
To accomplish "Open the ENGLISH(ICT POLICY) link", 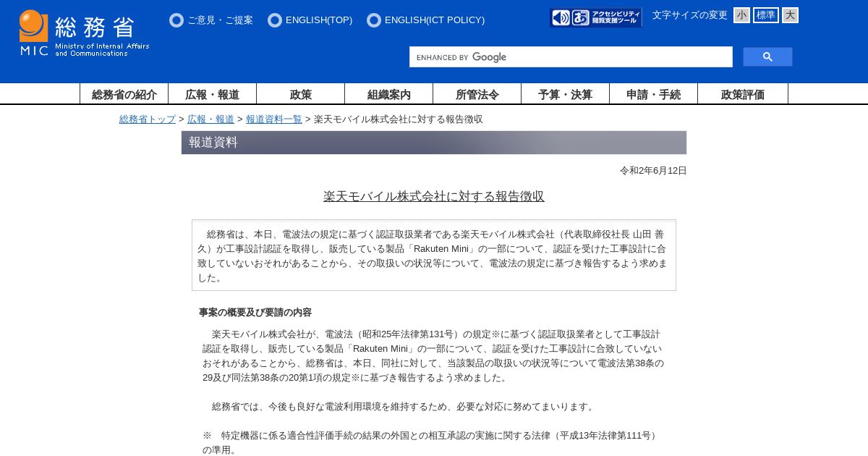I will 435,20.
